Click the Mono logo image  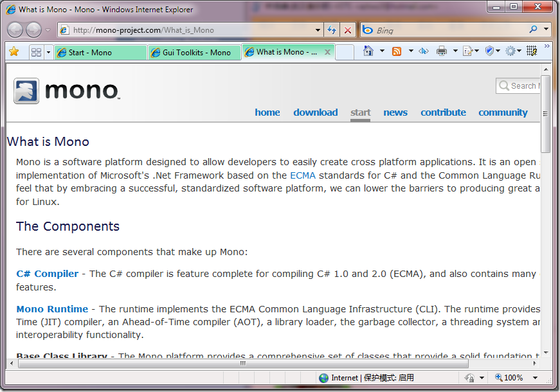point(66,91)
